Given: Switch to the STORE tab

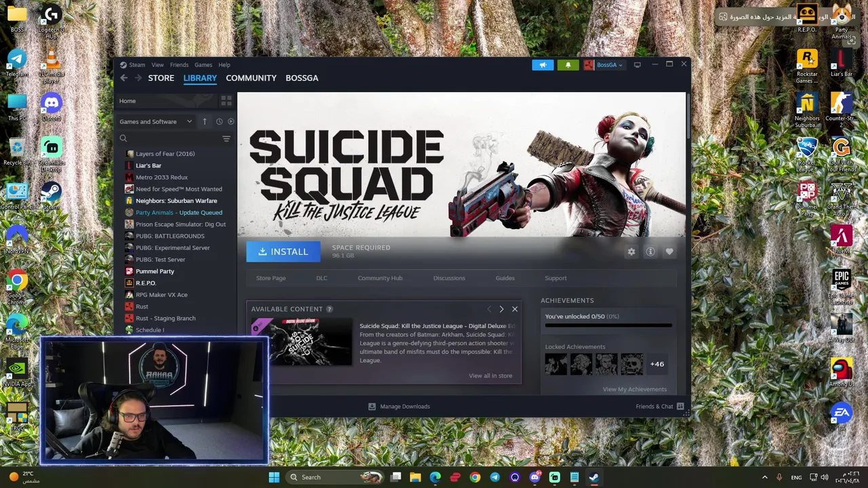Looking at the screenshot, I should 161,78.
